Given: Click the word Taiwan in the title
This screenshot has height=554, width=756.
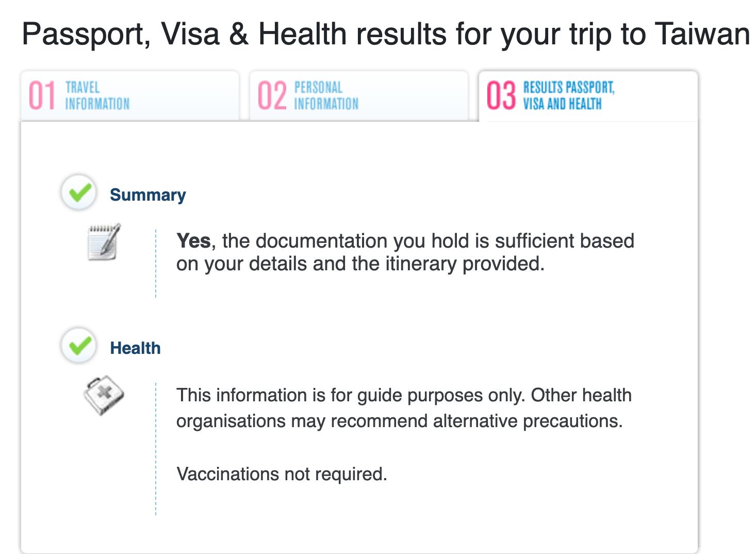Looking at the screenshot, I should [702, 34].
